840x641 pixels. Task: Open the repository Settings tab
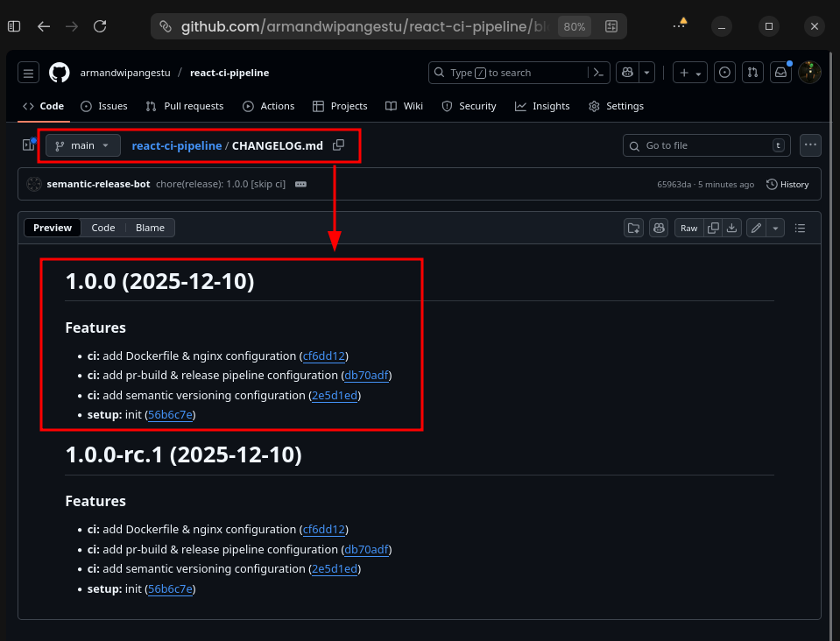(616, 106)
